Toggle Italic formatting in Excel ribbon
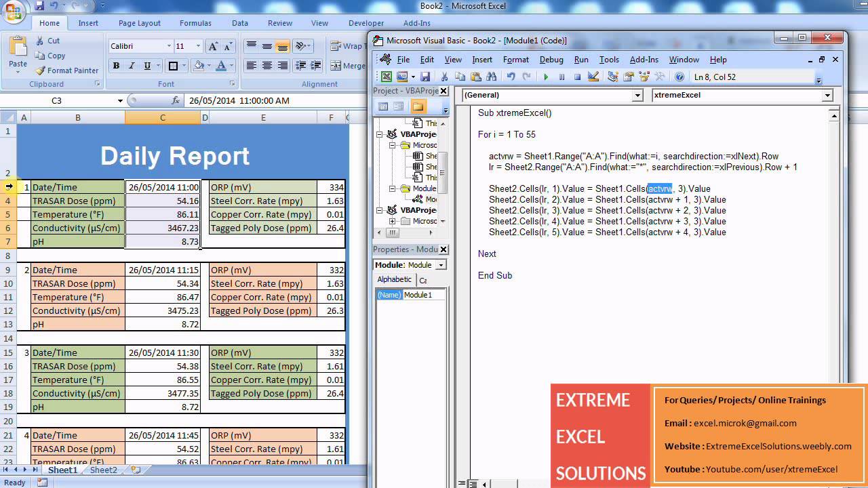The height and width of the screenshot is (488, 868). click(x=132, y=66)
